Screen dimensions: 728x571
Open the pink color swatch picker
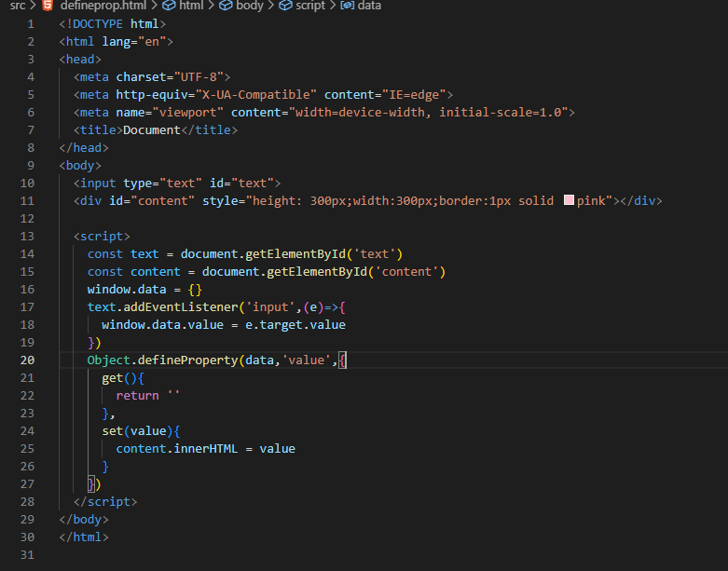(569, 200)
